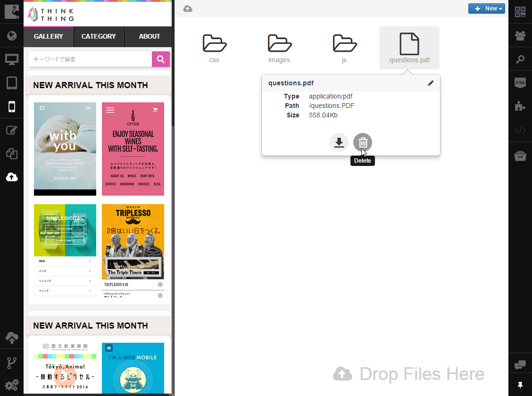Click the swan logo in left sidebar

point(11,11)
